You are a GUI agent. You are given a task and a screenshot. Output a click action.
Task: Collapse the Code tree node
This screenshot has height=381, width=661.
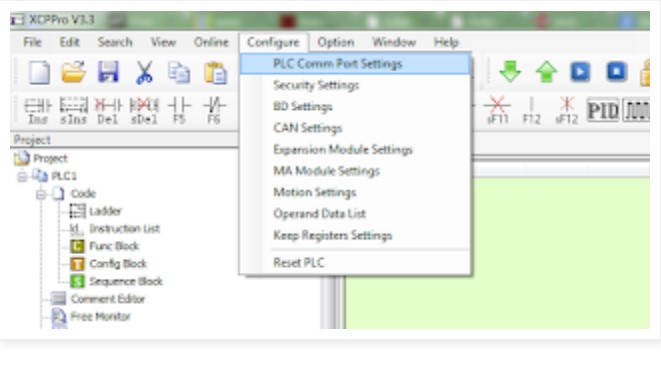[x=41, y=194]
